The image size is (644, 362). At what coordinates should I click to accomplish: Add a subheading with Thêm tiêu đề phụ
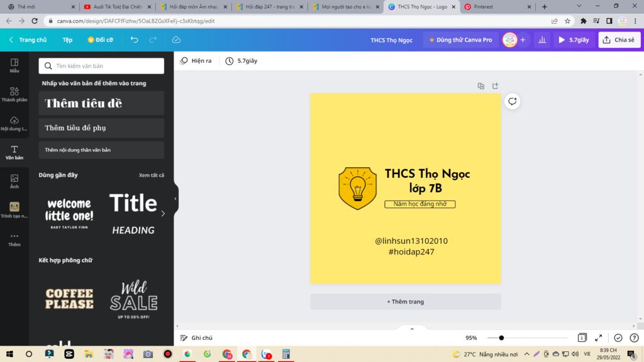pyautogui.click(x=101, y=128)
